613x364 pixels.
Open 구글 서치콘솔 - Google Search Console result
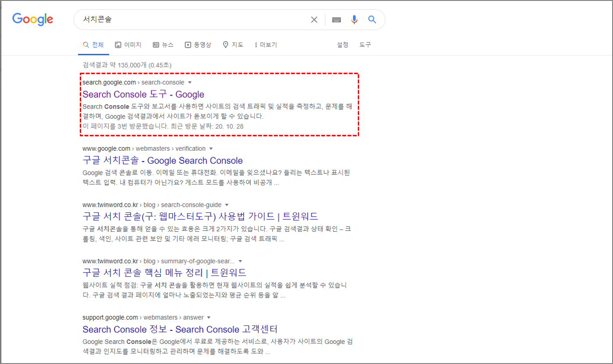point(163,160)
